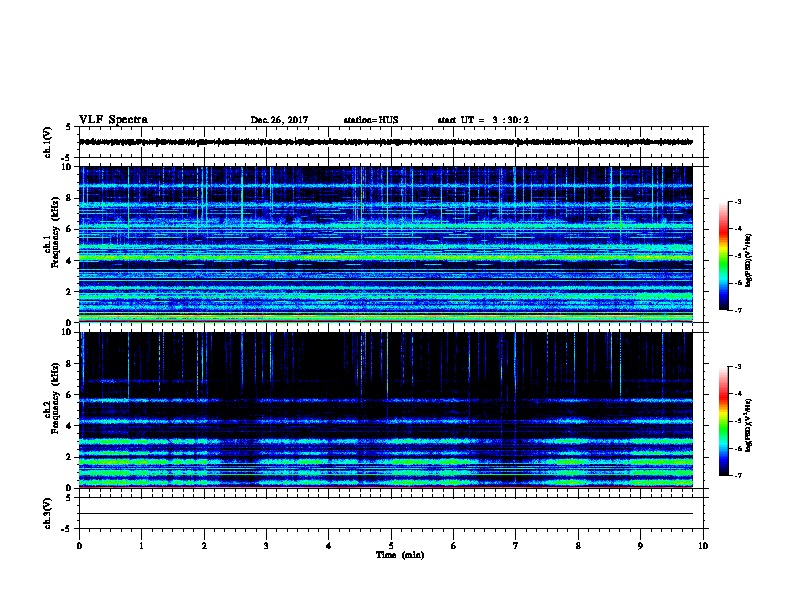
Task: Click the "7" tick on the time axis
Action: point(516,546)
